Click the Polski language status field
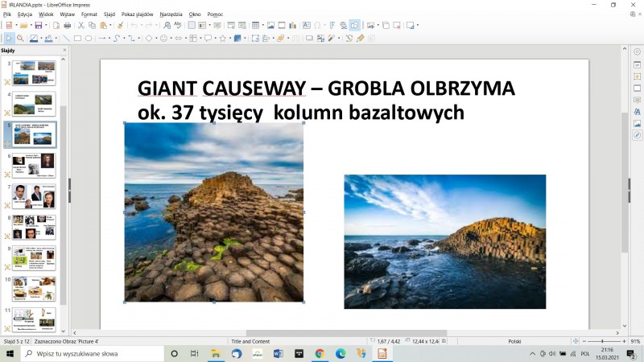Viewport: 644px width, 362px height. coord(514,341)
